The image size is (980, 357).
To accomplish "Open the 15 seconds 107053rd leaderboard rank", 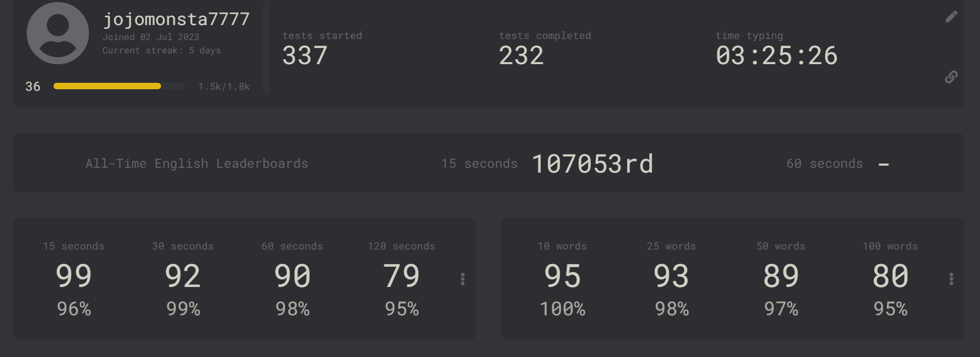I will [592, 164].
